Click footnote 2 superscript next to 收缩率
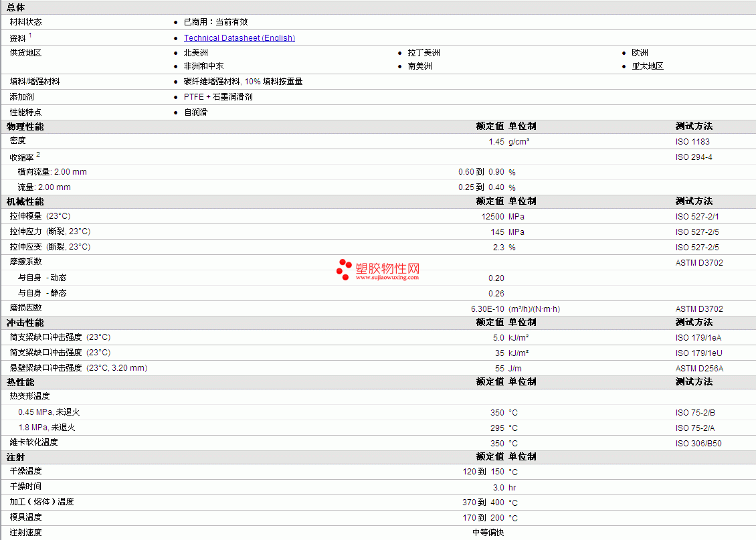Image resolution: width=756 pixels, height=540 pixels. click(x=38, y=155)
